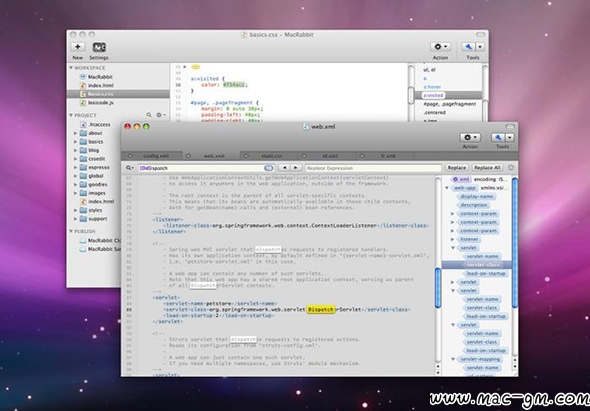Click the #734acc color value in basics.css
Screen dimensions: 590x411
click(x=234, y=85)
